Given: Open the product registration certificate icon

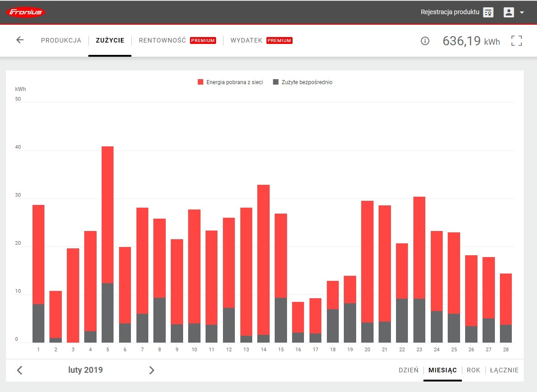Looking at the screenshot, I should pyautogui.click(x=488, y=12).
